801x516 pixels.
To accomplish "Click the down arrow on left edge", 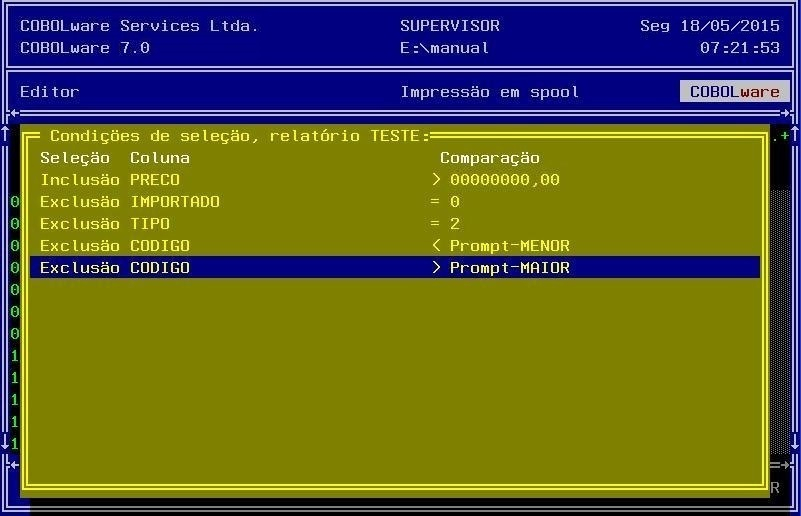I will [5, 442].
